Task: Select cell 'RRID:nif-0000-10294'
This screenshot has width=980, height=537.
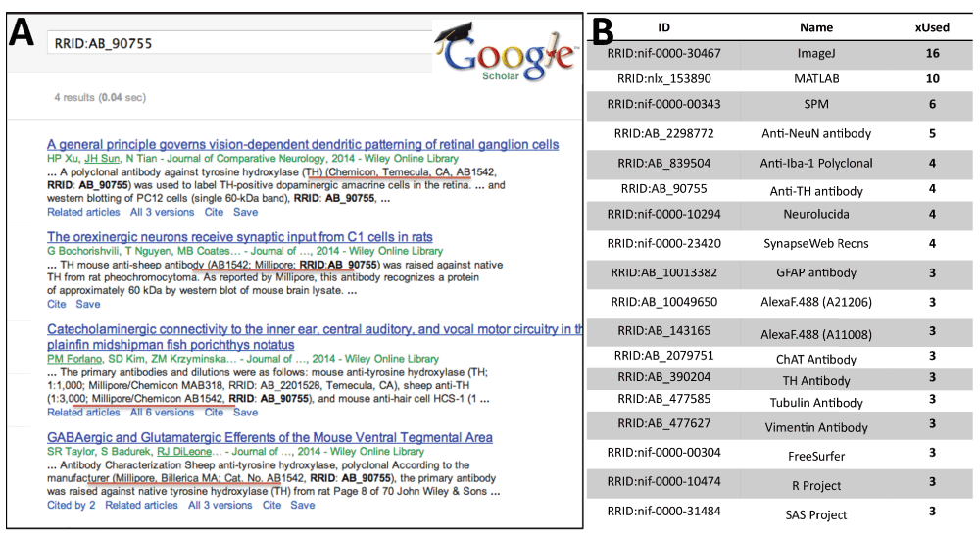Action: 663,214
